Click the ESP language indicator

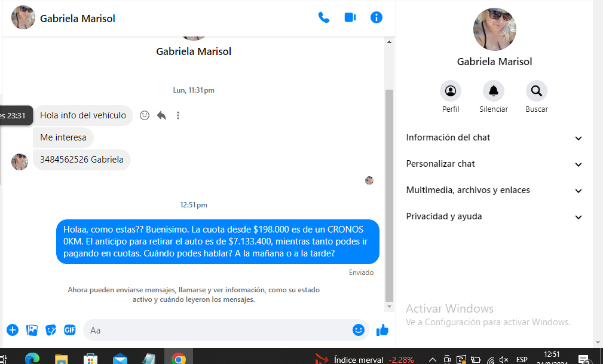pyautogui.click(x=522, y=360)
